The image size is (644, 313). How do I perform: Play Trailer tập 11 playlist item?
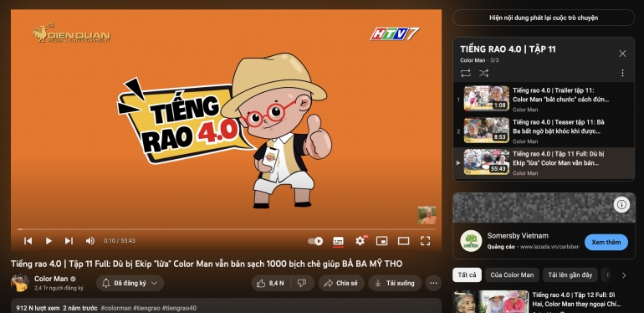[x=544, y=99]
